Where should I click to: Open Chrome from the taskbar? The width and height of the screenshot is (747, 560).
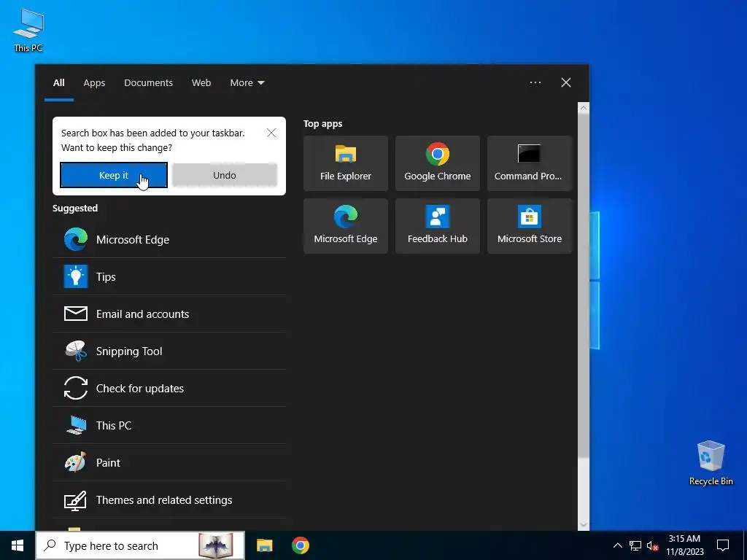point(300,545)
